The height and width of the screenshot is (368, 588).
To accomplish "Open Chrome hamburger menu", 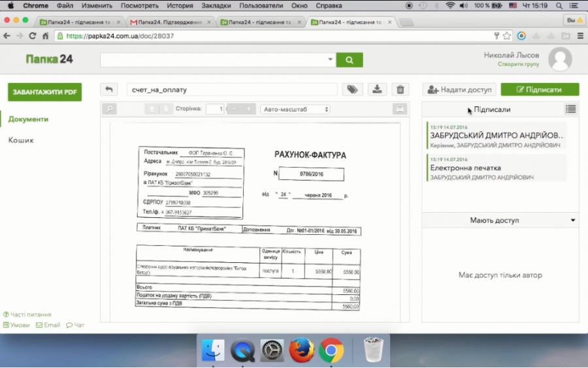I will point(580,36).
